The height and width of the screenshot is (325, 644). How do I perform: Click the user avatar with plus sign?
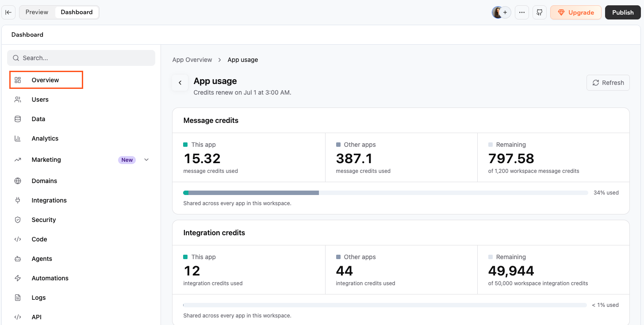(502, 12)
